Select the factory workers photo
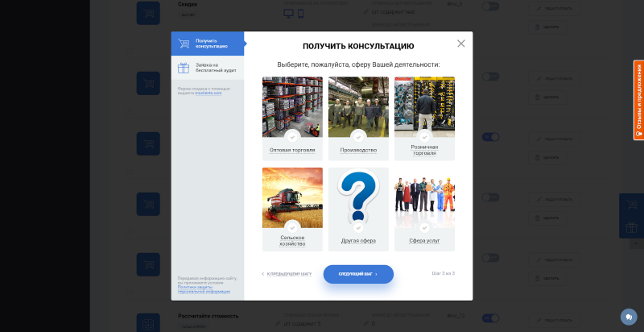644x332 pixels. pos(358,107)
